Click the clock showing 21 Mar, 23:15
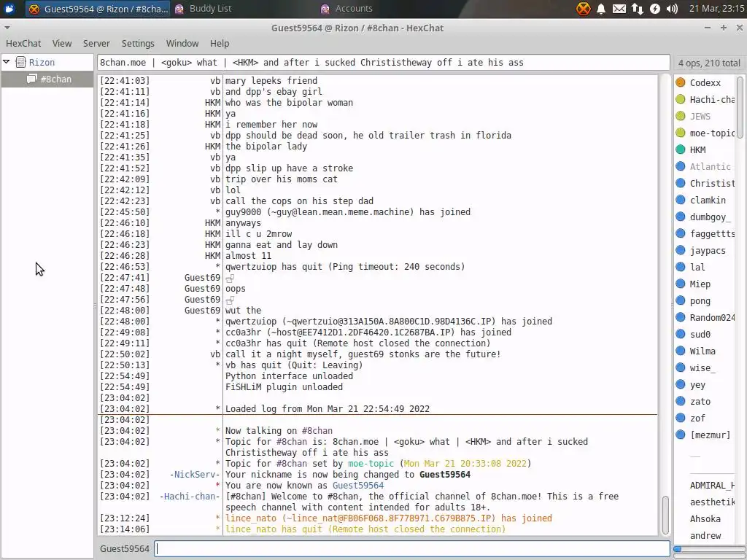Screen dimensions: 747x560 (x=716, y=9)
